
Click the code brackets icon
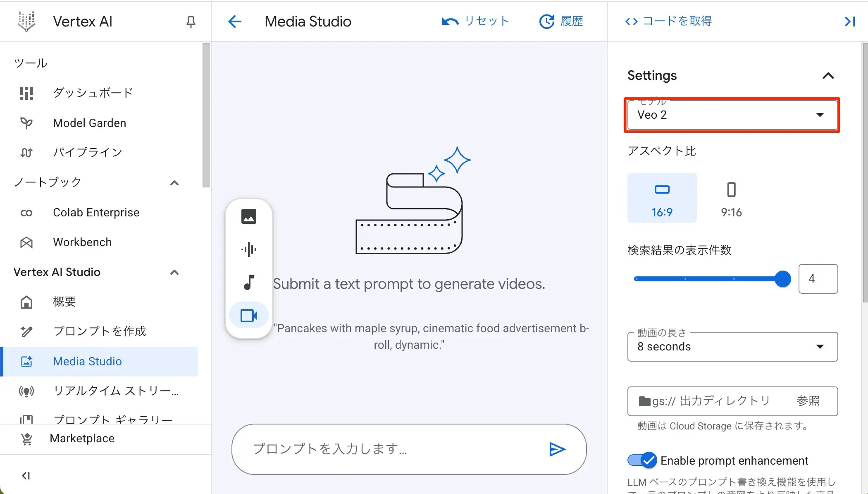click(631, 22)
